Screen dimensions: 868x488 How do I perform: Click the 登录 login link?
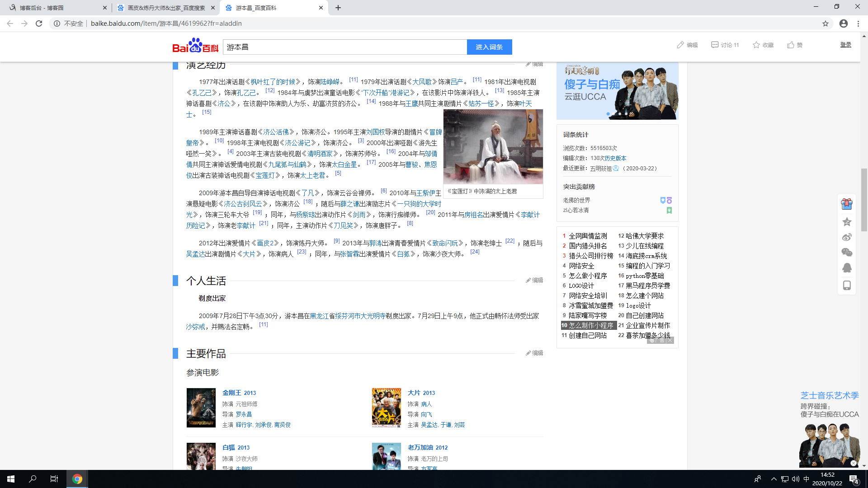click(845, 45)
